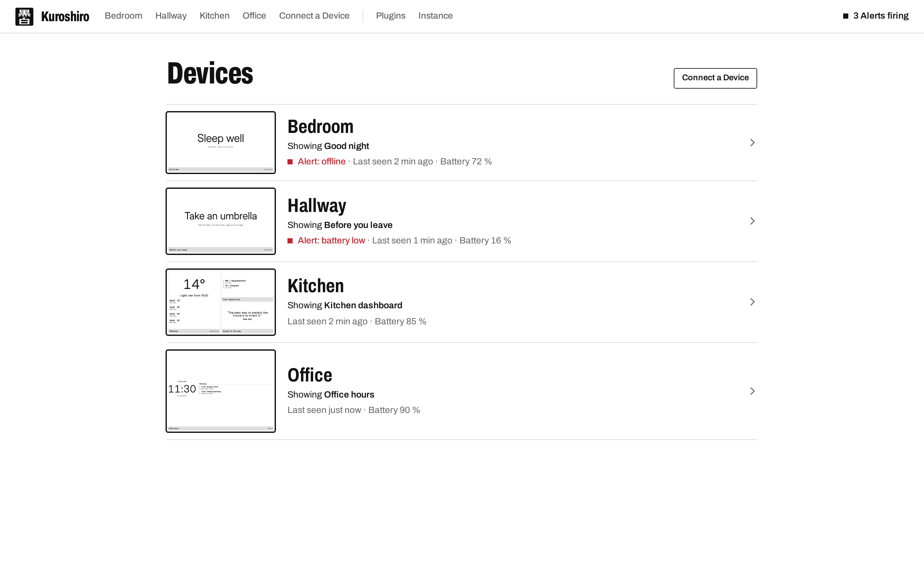Open the Bedroom Sleep well screen thumbnail

click(221, 143)
